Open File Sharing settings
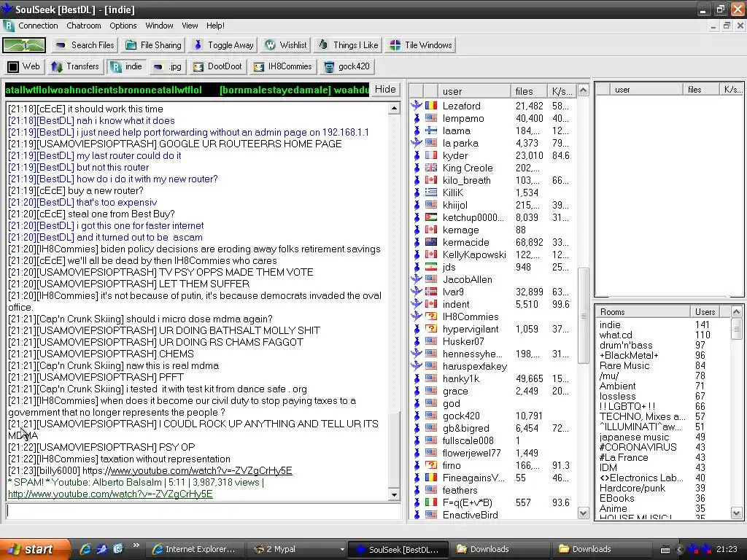 click(x=154, y=45)
